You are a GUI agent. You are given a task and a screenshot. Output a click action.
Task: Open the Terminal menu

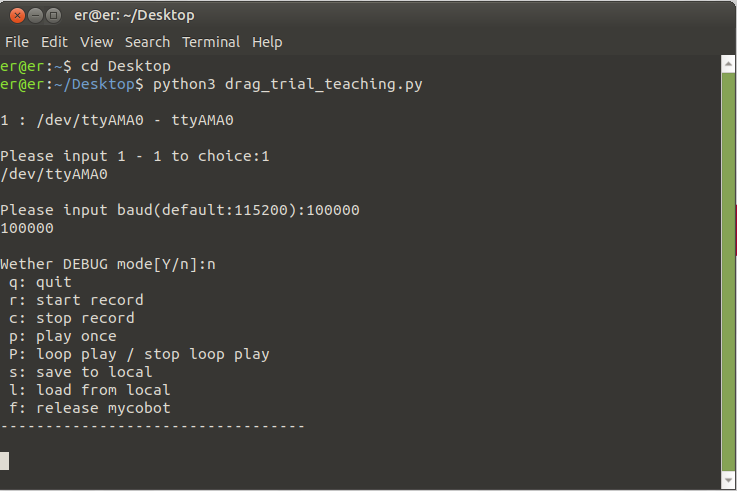(211, 42)
